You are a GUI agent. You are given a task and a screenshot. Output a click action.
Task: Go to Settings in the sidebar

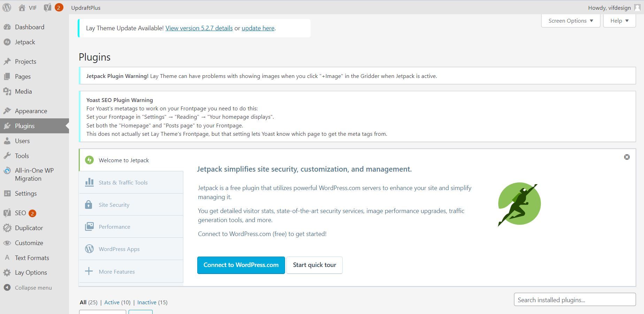pyautogui.click(x=25, y=194)
